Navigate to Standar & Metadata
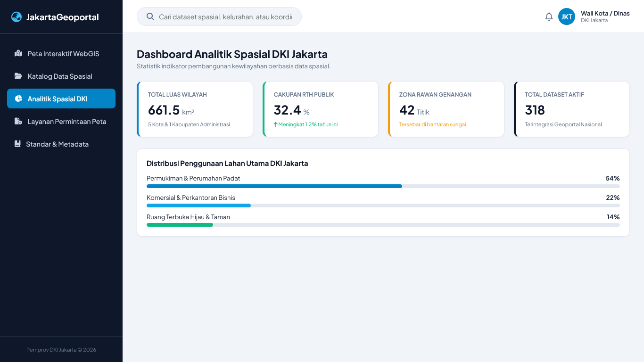644x362 pixels. [x=61, y=144]
